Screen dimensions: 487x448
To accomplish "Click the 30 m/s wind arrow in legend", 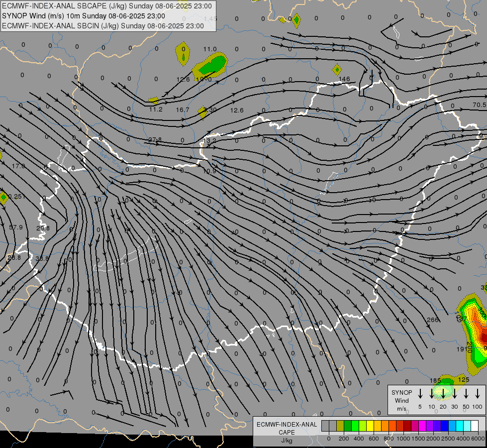I will [455, 393].
